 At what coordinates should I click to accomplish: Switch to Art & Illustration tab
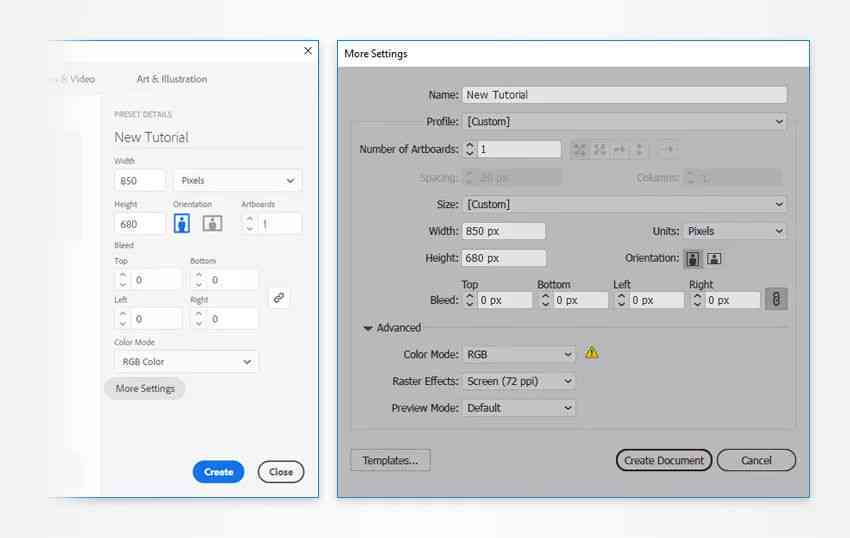coord(172,79)
